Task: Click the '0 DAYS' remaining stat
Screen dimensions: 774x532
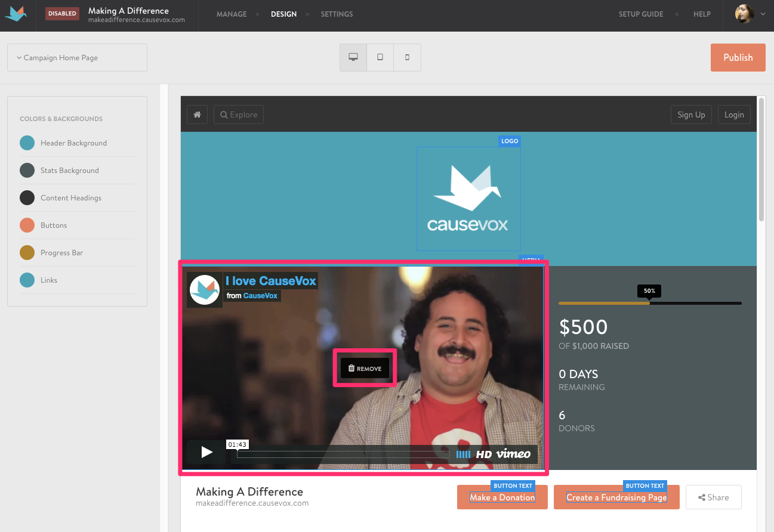Action: click(x=578, y=374)
